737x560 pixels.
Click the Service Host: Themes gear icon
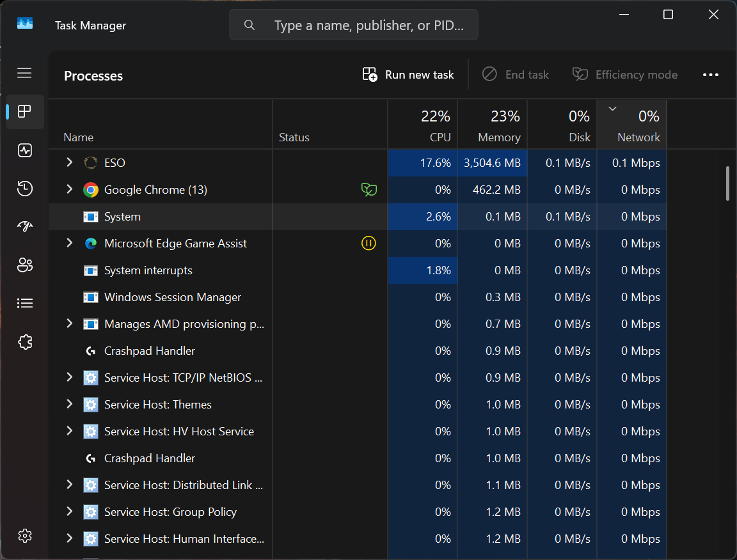click(x=91, y=405)
